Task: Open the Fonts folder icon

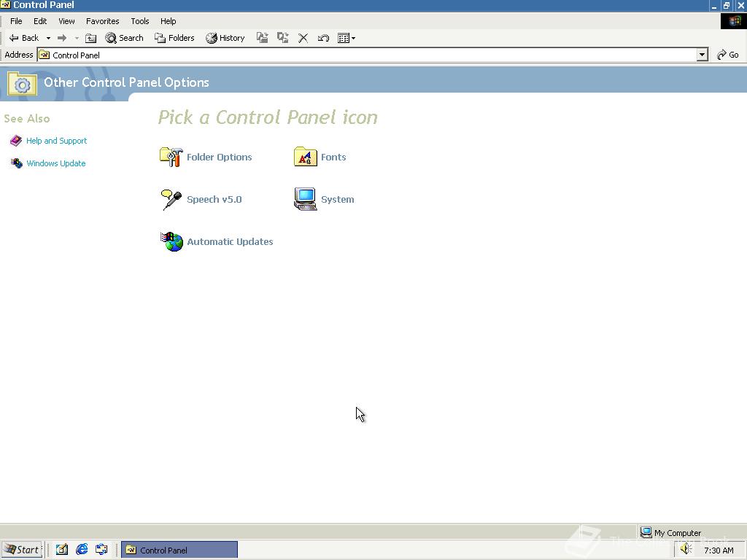Action: [306, 157]
